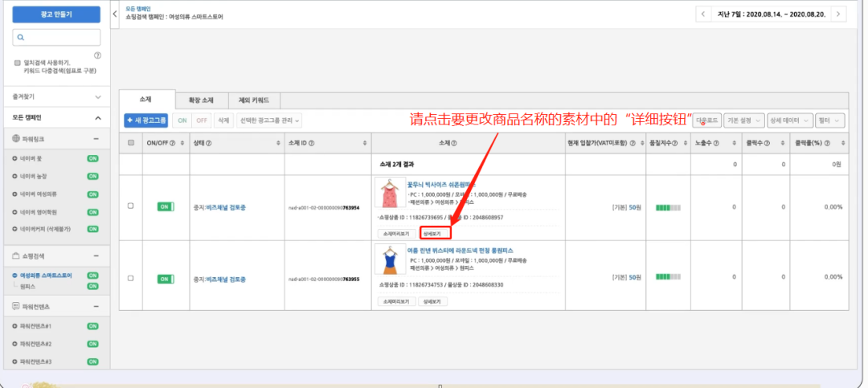Enable the 일치검색 사용하기 checkbox

[x=18, y=63]
